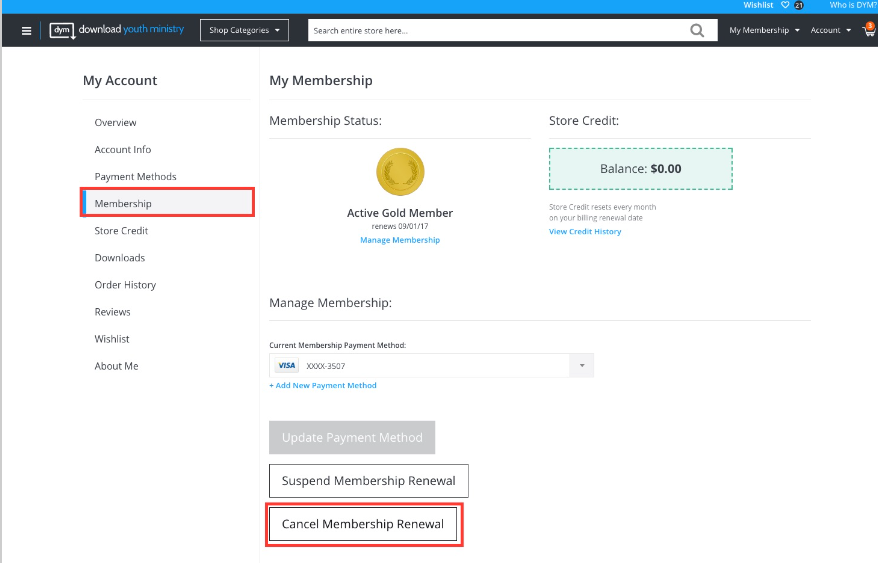Click the search magnifier icon
Screen dimensions: 878x563
[697, 31]
